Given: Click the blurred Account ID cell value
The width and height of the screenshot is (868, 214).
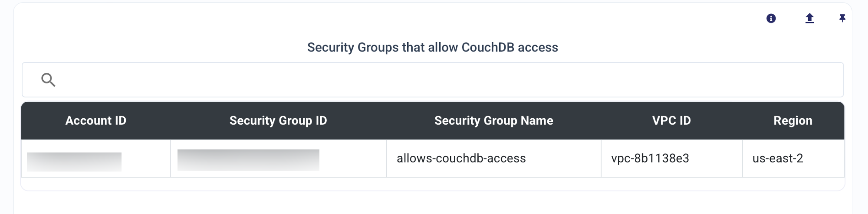Looking at the screenshot, I should pos(74,162).
